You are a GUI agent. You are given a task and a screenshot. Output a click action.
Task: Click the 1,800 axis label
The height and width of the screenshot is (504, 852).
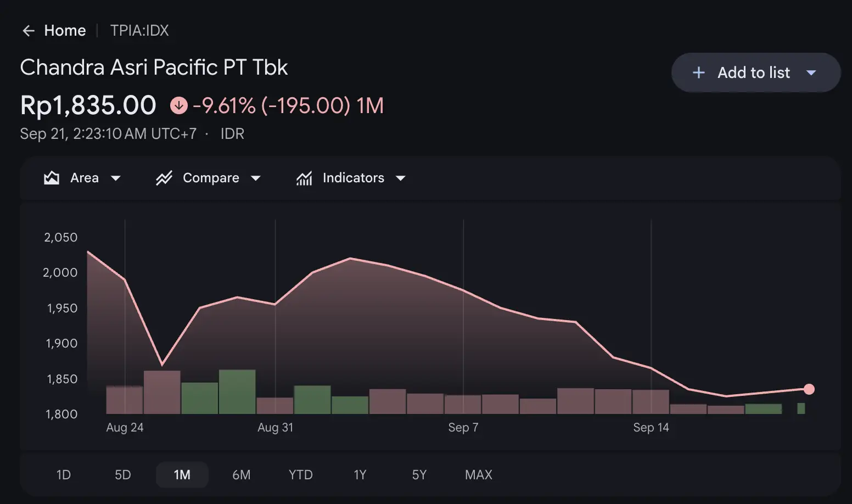(x=61, y=414)
